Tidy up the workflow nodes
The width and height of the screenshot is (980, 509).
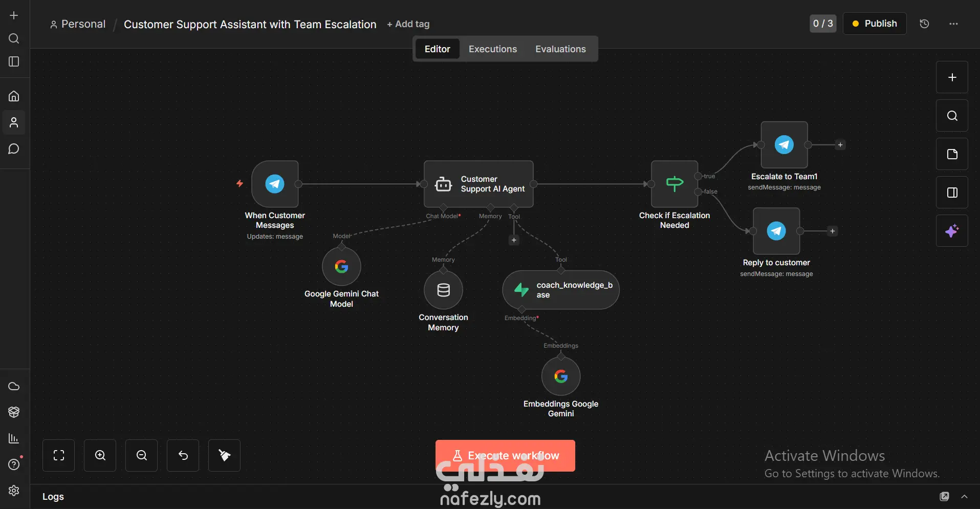click(224, 455)
